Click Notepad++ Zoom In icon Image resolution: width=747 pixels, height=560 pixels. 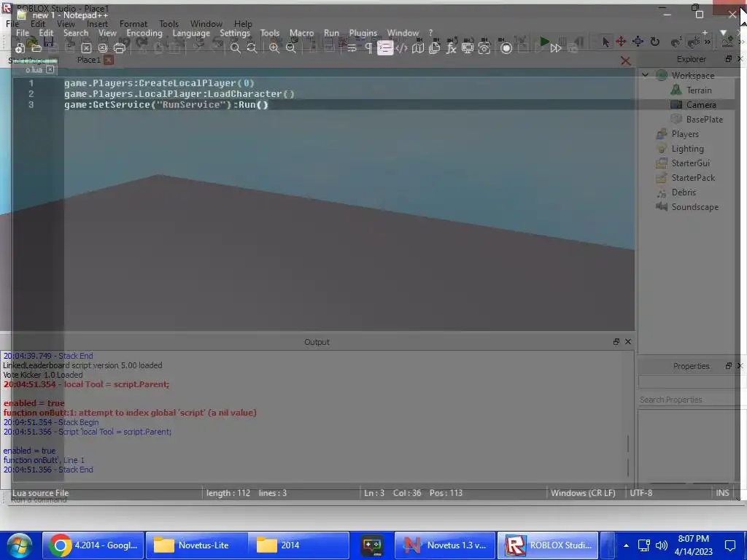274,48
